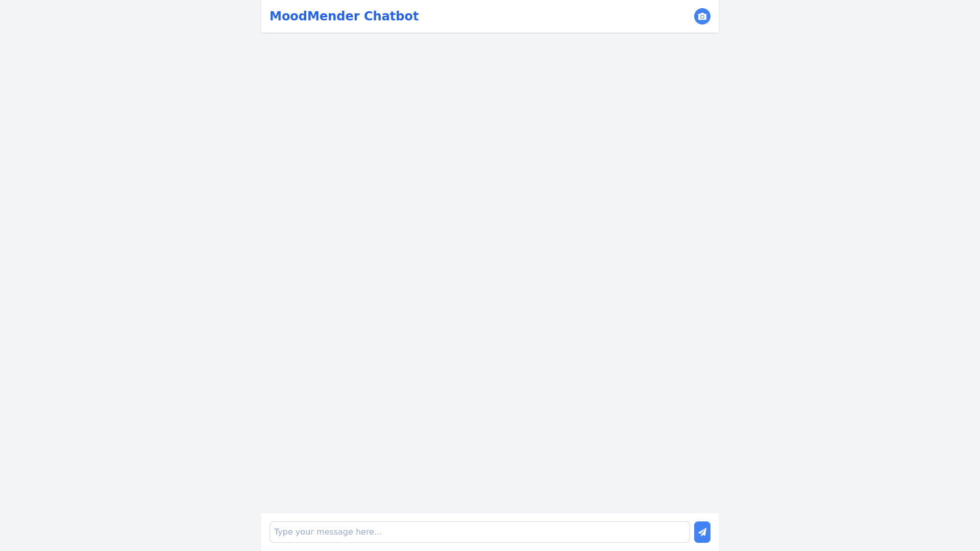Click the paper airplane send icon
The height and width of the screenshot is (551, 980).
point(702,532)
